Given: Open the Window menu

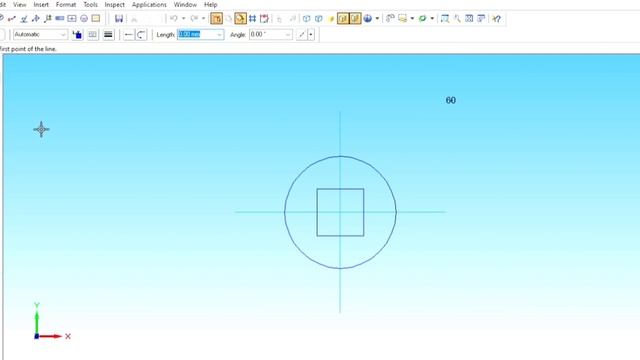Looking at the screenshot, I should [x=185, y=5].
